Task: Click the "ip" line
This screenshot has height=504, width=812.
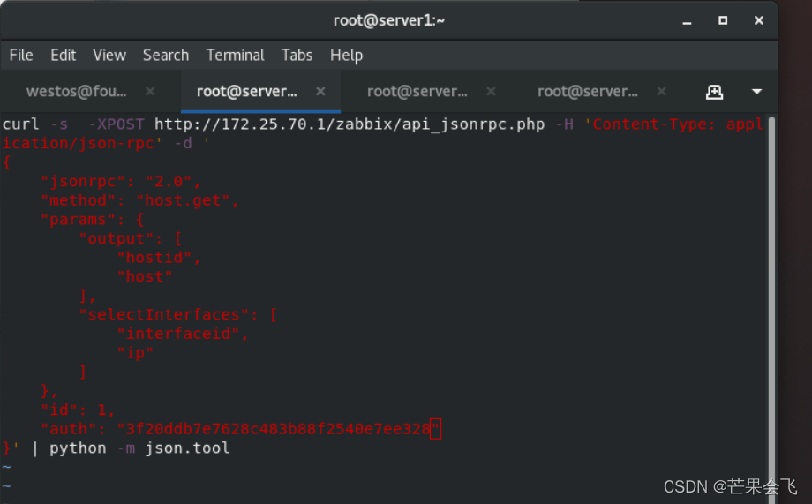Action: coord(135,353)
